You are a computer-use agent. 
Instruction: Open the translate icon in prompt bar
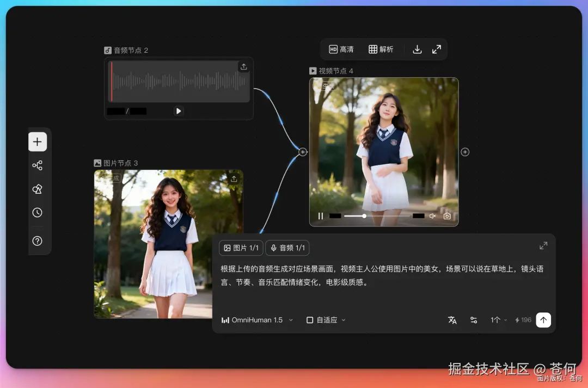[452, 320]
